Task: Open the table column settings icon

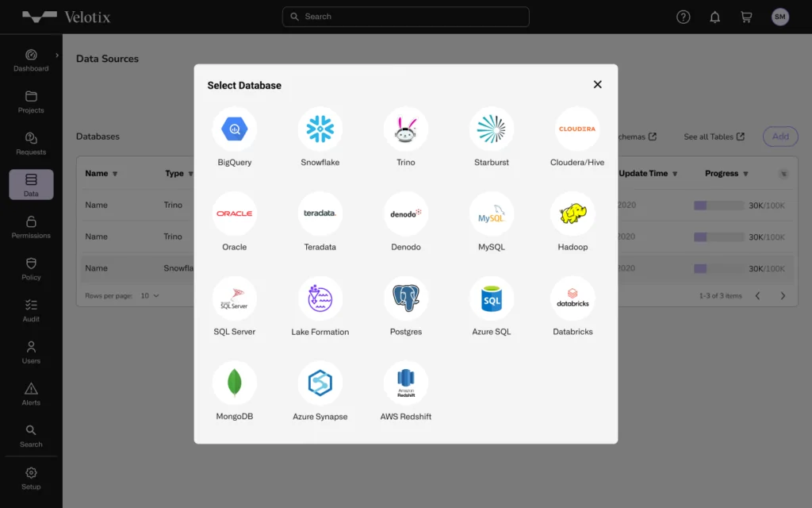Action: tap(783, 174)
